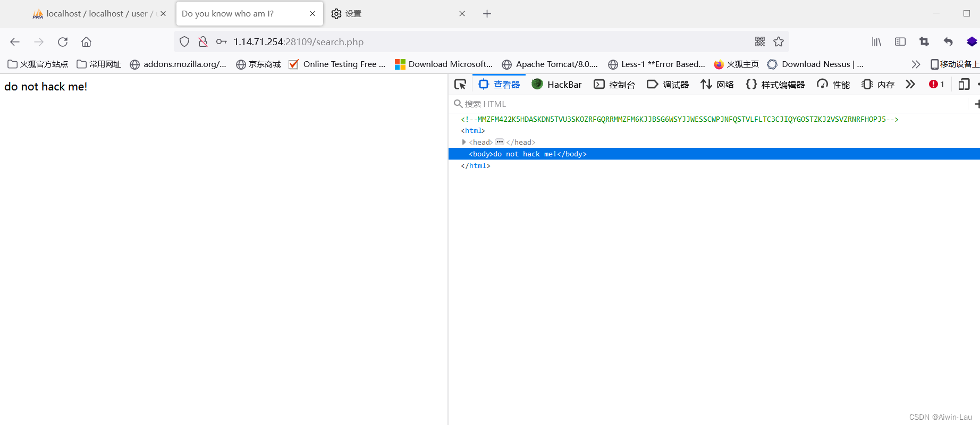Image resolution: width=980 pixels, height=425 pixels.
Task: Reload the current page
Action: pos(63,42)
